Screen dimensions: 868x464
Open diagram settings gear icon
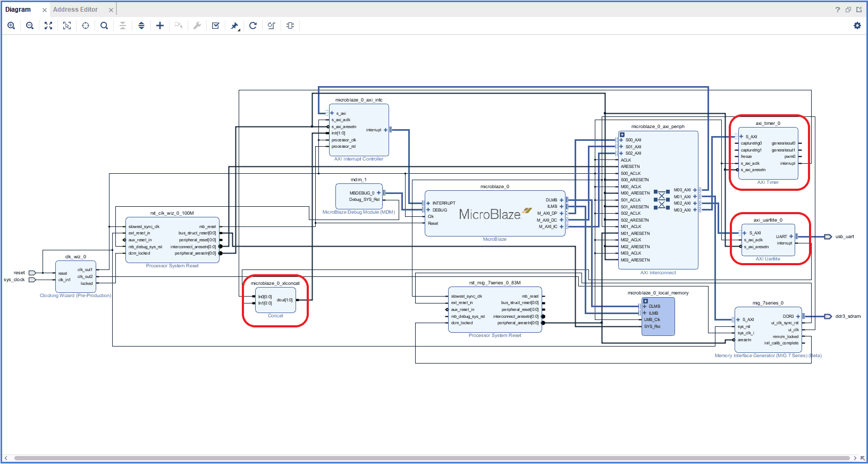tap(857, 26)
